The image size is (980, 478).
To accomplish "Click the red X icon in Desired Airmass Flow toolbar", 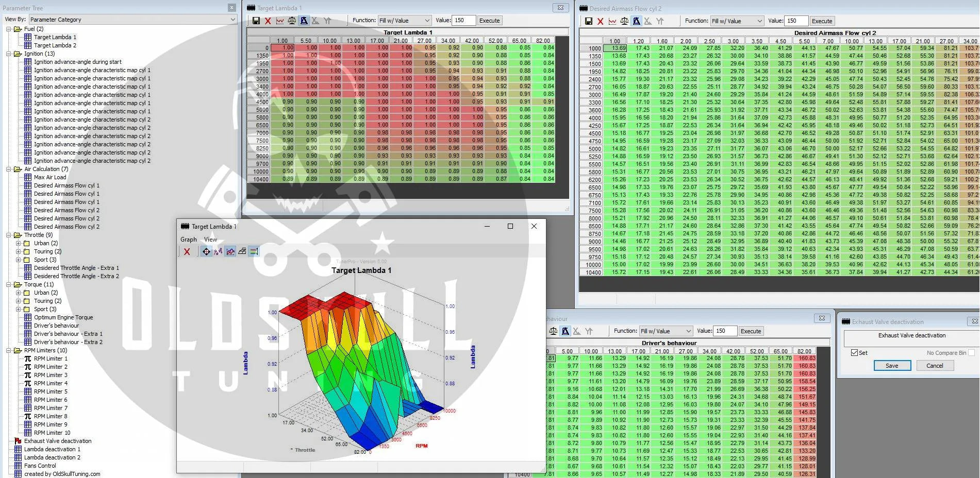I will coord(600,21).
